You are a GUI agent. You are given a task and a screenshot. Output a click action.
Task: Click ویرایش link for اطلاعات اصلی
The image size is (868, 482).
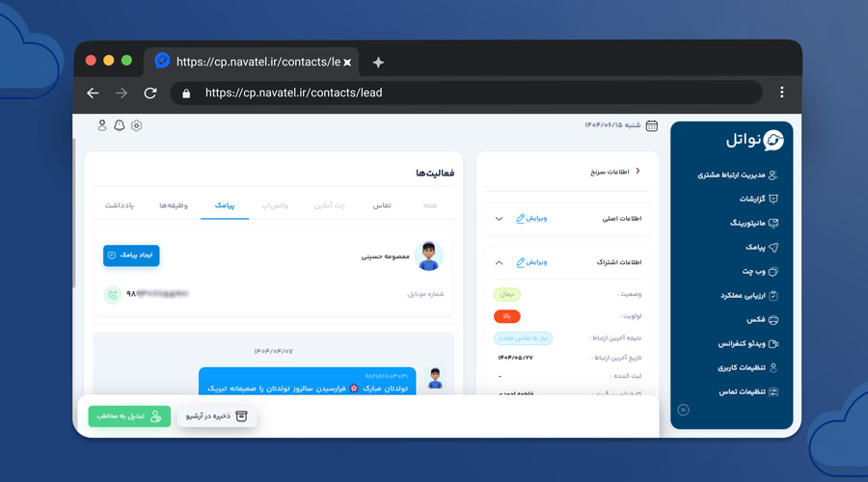pyautogui.click(x=531, y=219)
